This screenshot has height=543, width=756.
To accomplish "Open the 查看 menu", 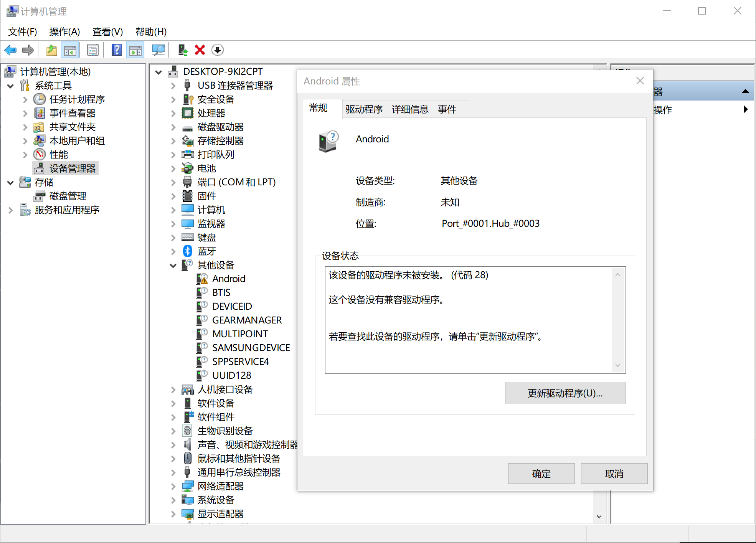I will pyautogui.click(x=107, y=31).
